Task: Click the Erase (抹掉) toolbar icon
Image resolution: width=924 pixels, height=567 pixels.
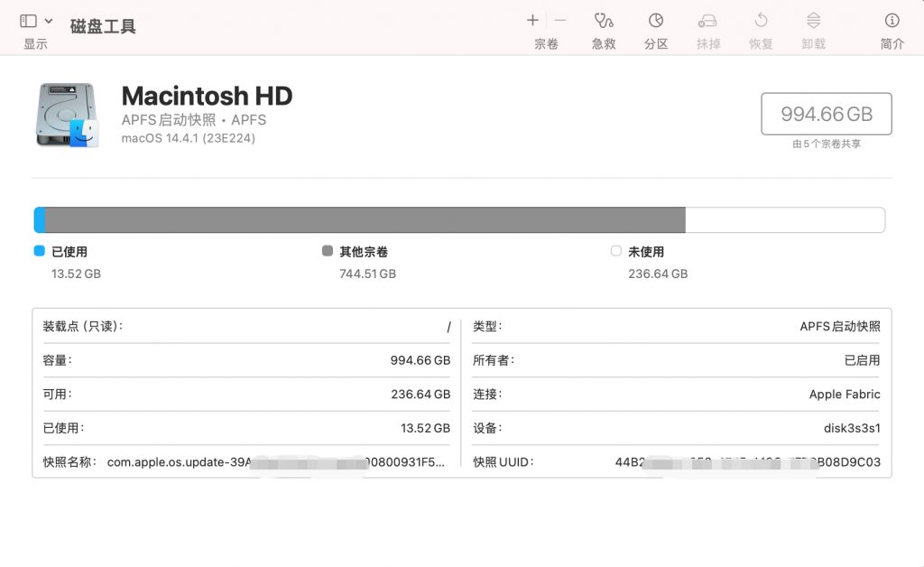Action: 708,21
